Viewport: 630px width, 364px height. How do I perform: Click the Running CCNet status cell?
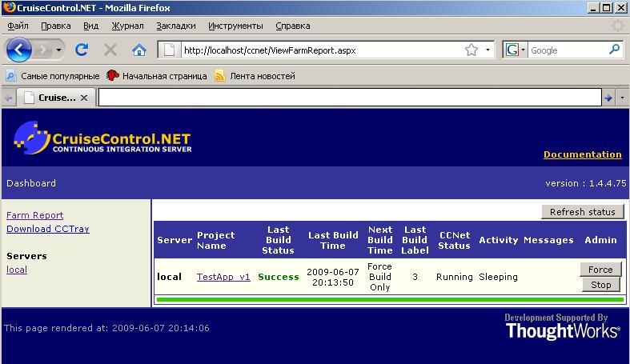pos(455,277)
